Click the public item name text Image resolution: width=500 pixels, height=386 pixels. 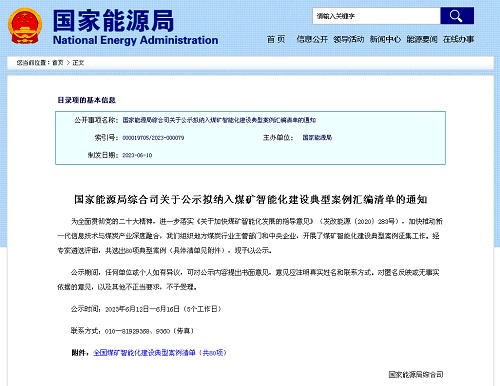click(219, 120)
